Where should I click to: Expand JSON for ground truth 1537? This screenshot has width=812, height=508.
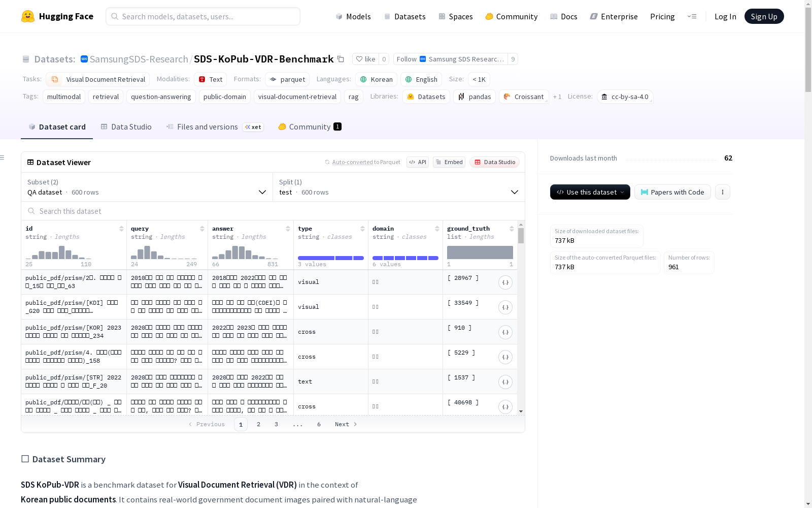tap(505, 382)
